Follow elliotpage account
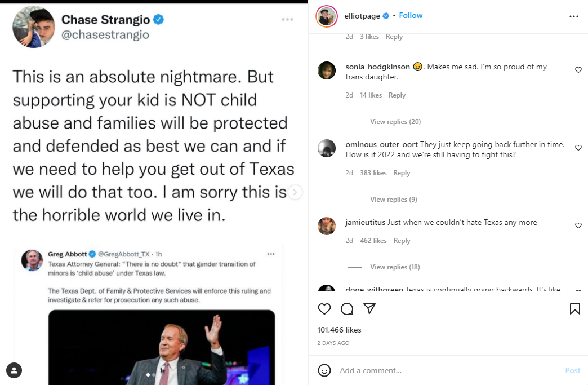 pos(411,16)
